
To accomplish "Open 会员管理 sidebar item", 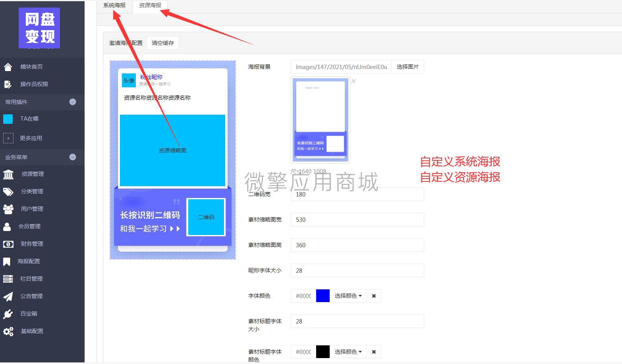I will pos(29,226).
